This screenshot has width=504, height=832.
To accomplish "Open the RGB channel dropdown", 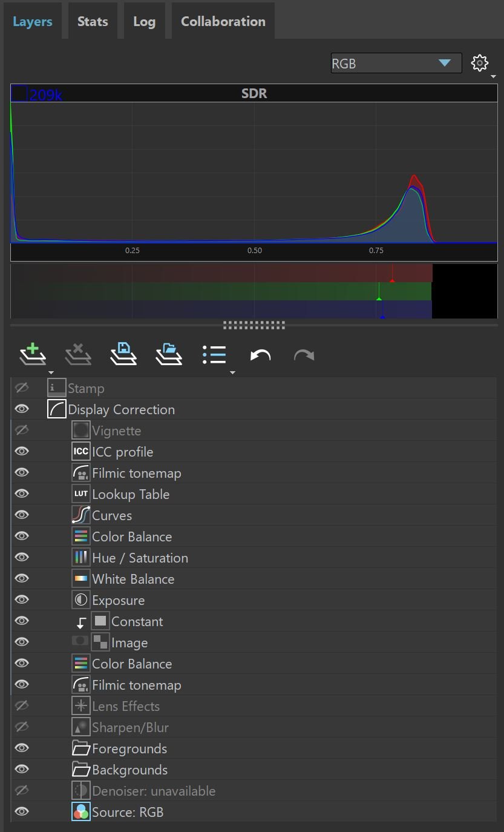I will [396, 63].
